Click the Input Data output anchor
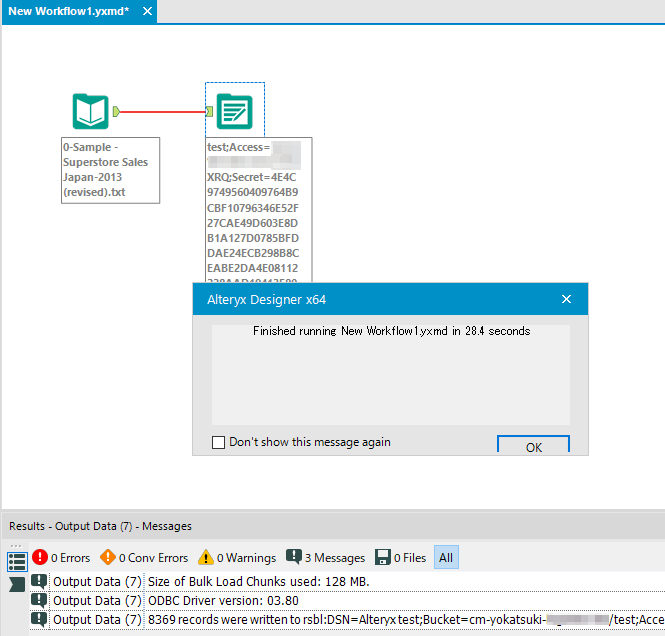This screenshot has height=636, width=665. (117, 111)
